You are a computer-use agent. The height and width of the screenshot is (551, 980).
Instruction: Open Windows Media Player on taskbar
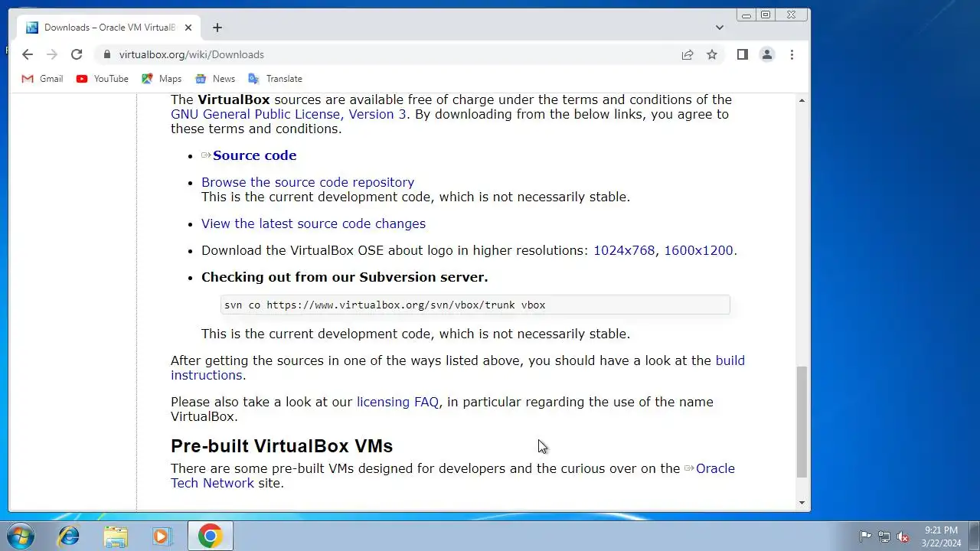tap(162, 536)
